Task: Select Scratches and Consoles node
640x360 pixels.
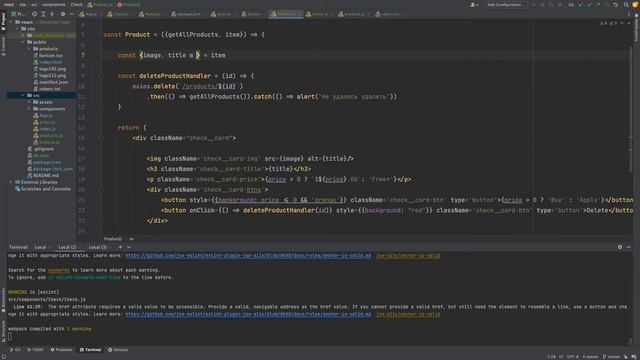Action: (42, 189)
